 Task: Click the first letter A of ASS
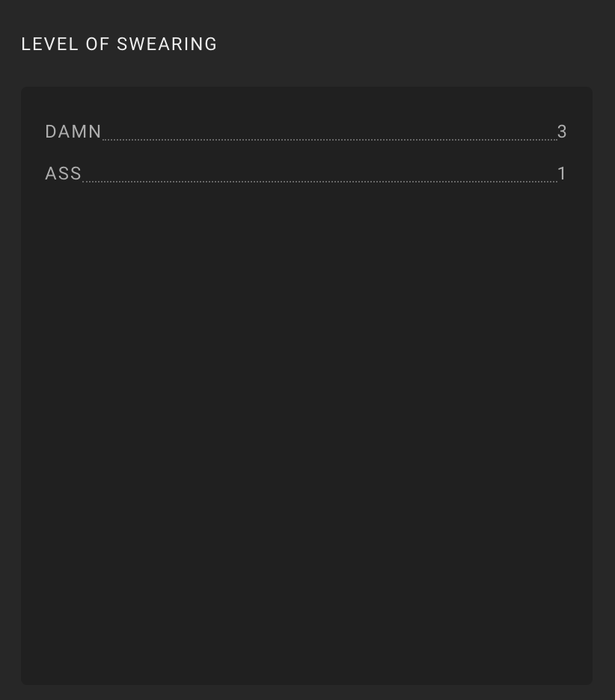click(50, 174)
